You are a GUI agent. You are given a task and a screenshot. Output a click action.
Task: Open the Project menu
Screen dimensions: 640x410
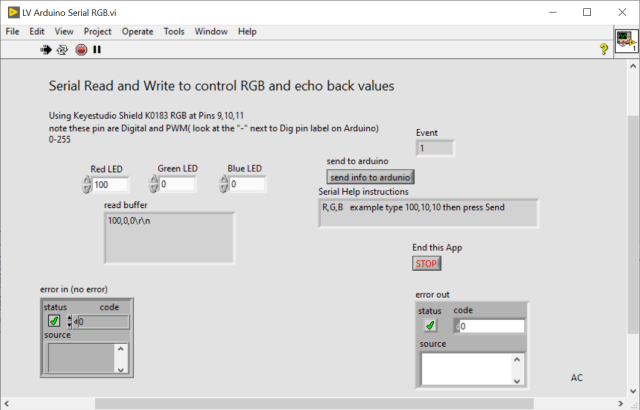pos(98,31)
